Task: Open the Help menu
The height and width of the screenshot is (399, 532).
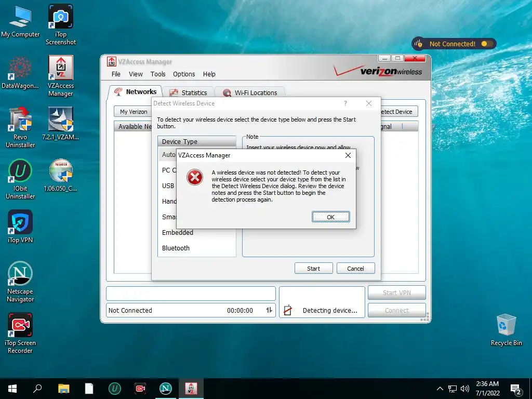Action: [x=209, y=74]
